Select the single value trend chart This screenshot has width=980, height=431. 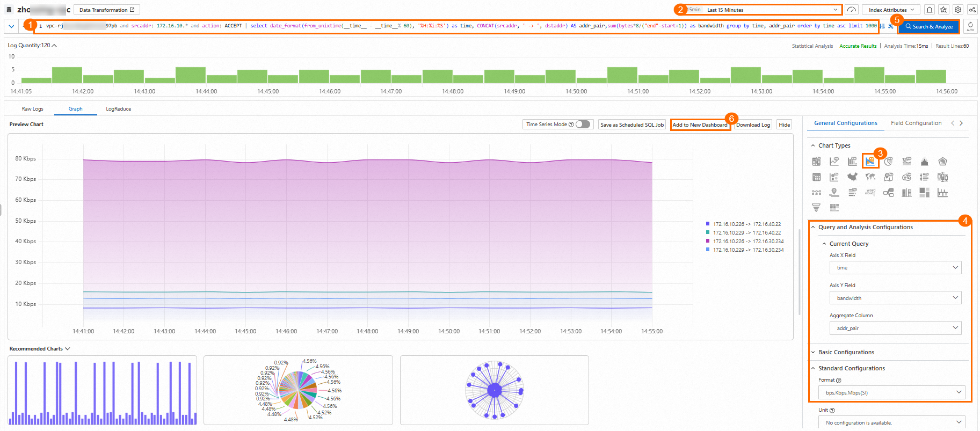[907, 162]
